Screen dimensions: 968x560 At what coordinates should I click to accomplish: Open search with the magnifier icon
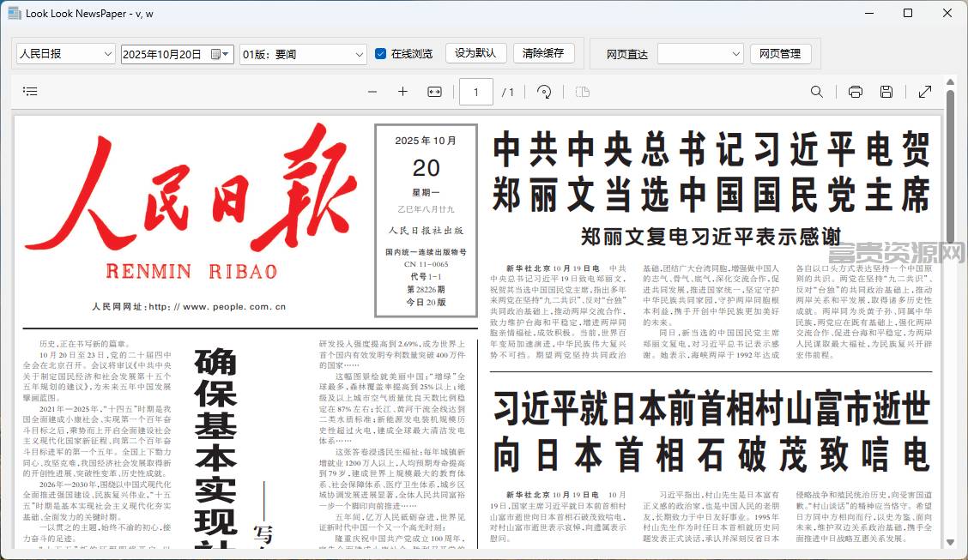(x=817, y=92)
